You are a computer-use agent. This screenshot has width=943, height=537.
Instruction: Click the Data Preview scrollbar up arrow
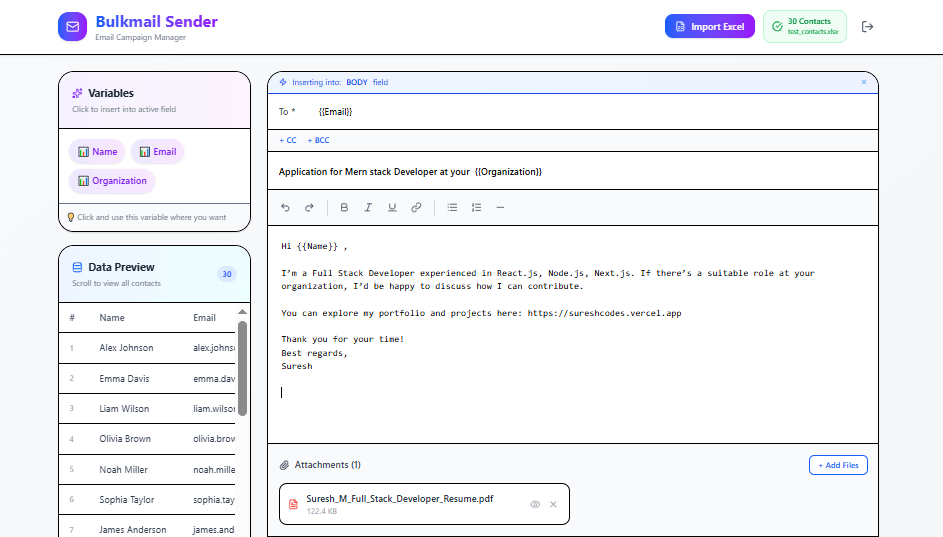[x=242, y=311]
